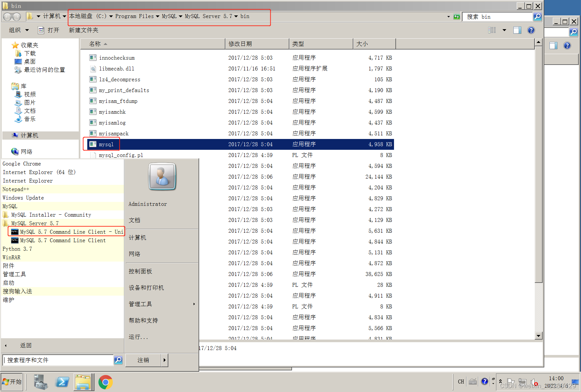This screenshot has height=392, width=581.
Task: Click the Windows Explorer taskbar icon
Action: 83,382
